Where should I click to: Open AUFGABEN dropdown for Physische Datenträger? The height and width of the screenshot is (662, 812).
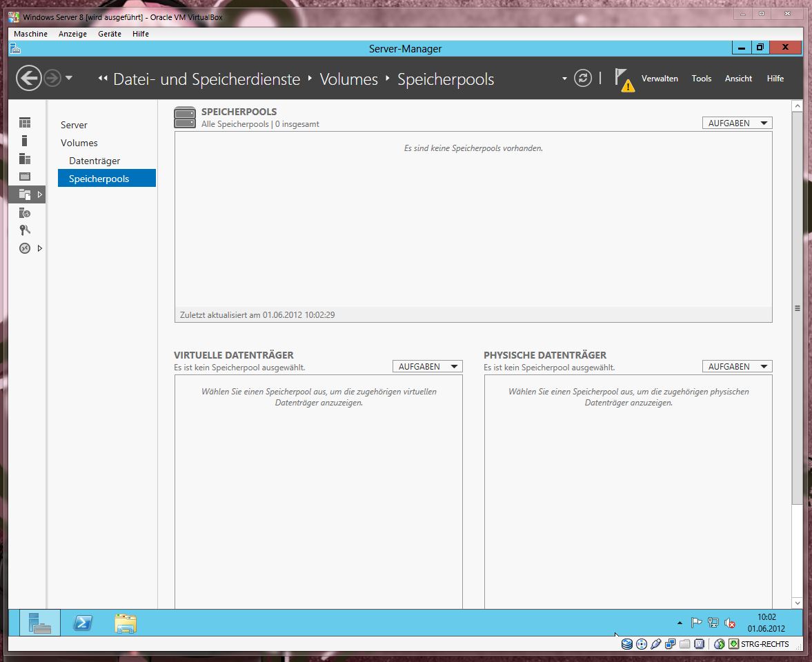pyautogui.click(x=737, y=367)
